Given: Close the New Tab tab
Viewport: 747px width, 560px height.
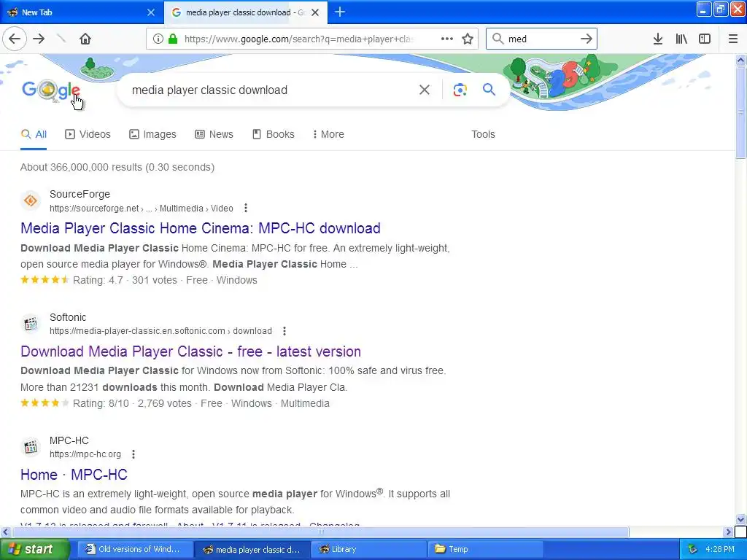Looking at the screenshot, I should (x=151, y=12).
